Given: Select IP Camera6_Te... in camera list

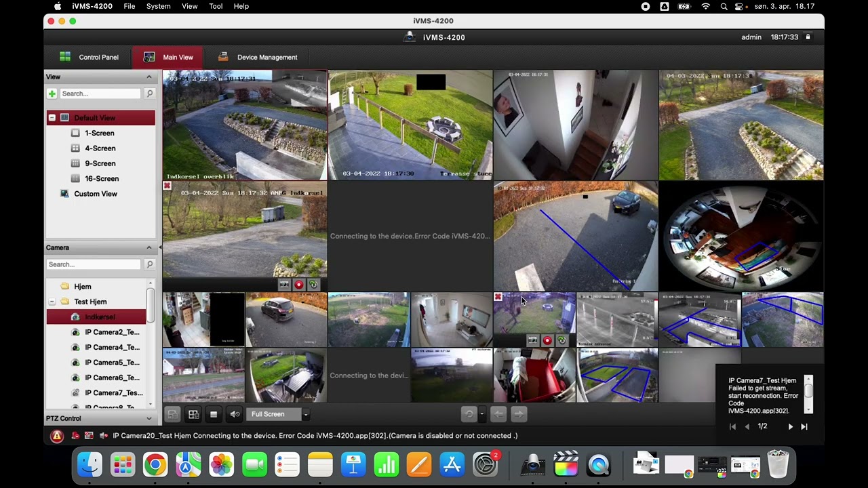Looking at the screenshot, I should click(x=112, y=378).
